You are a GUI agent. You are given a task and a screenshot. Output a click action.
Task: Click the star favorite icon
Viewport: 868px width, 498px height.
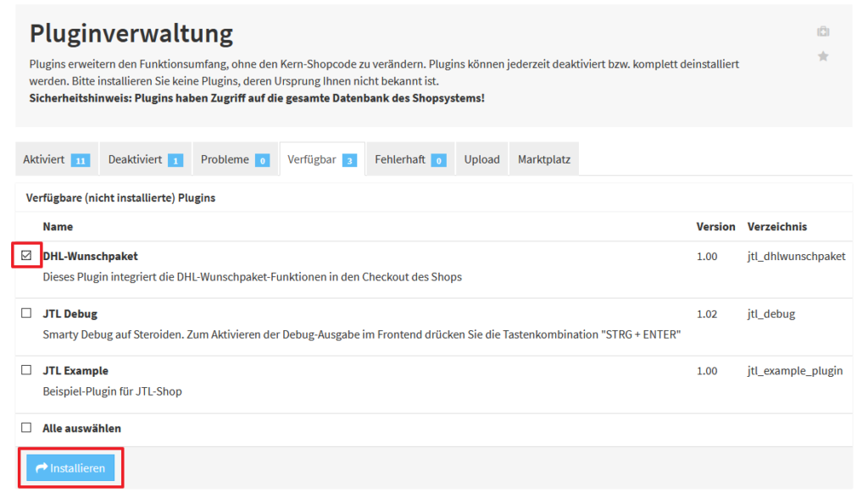pos(822,57)
